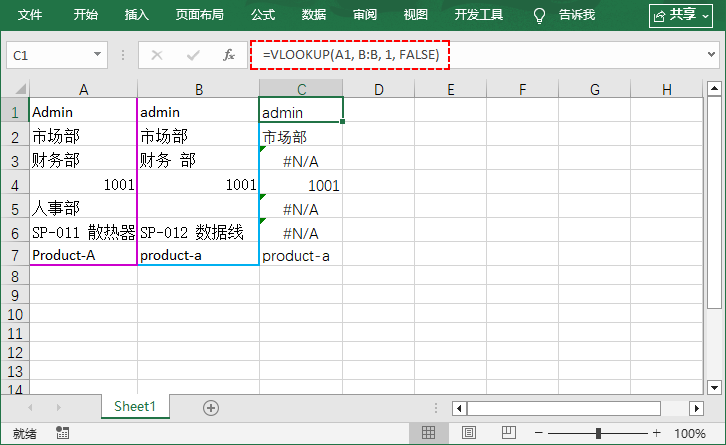726x445 pixels.
Task: Select column H header
Action: point(667,89)
